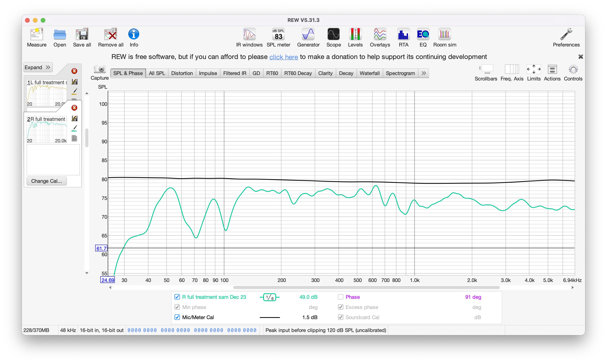This screenshot has width=607, height=364.
Task: Click the Change Cal... button
Action: point(46,181)
